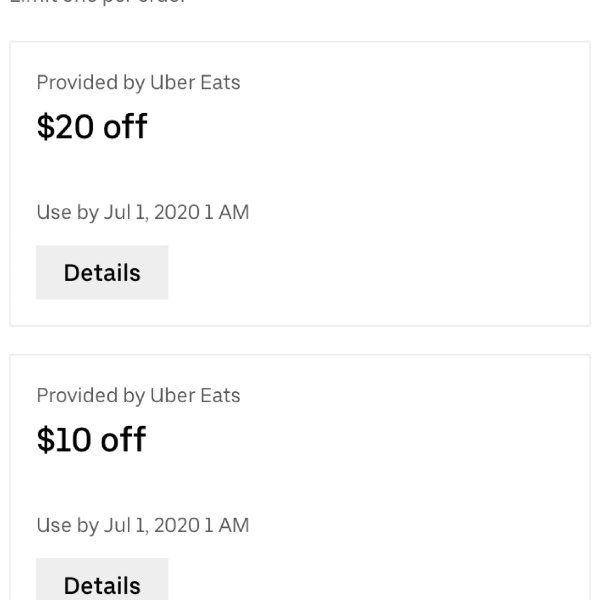This screenshot has height=600, width=600.
Task: Click the word 'off' after $10
Action: [123, 439]
